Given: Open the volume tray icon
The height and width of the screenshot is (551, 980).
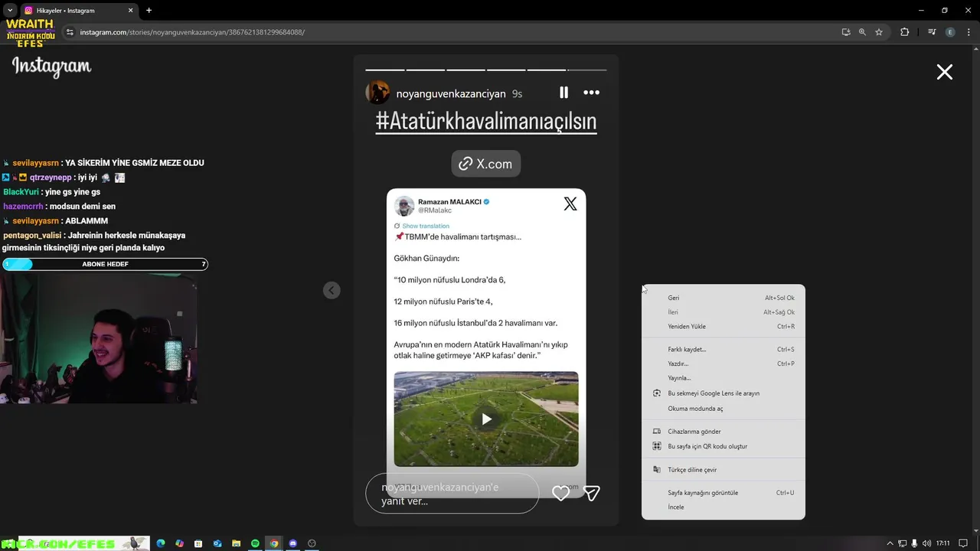Looking at the screenshot, I should [x=926, y=543].
